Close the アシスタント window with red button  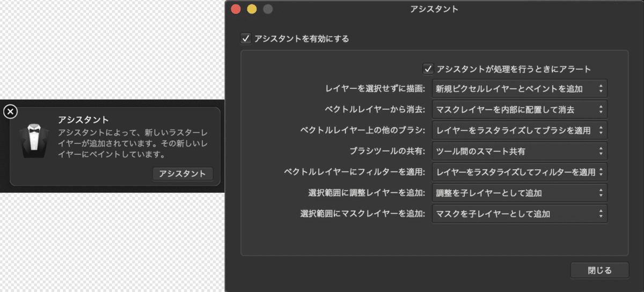point(236,9)
